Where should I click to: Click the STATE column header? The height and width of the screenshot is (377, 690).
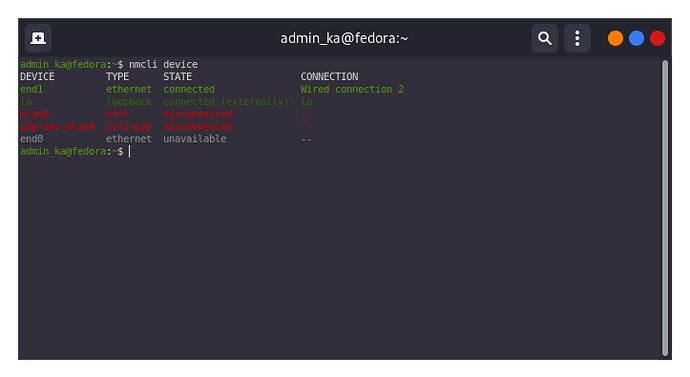[178, 77]
